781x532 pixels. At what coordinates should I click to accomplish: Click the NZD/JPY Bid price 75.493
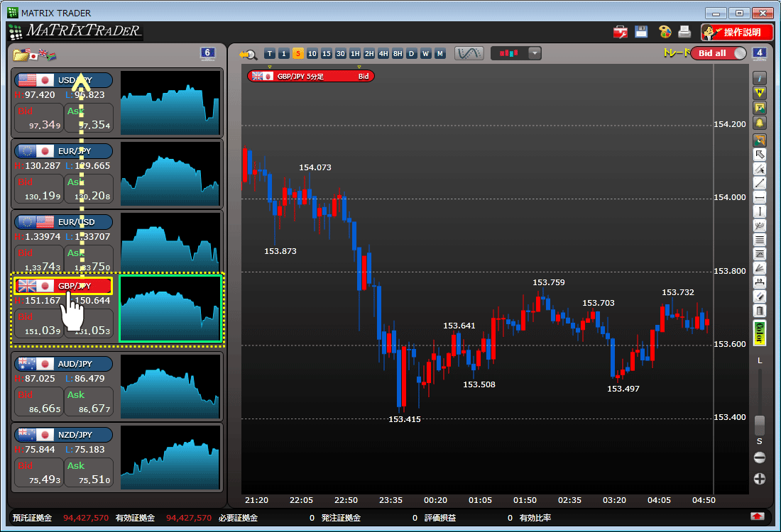pyautogui.click(x=39, y=473)
